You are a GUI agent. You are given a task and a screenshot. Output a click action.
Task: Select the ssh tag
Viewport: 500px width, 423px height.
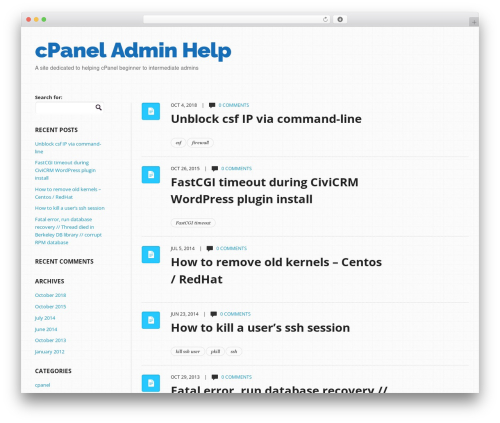pos(234,351)
